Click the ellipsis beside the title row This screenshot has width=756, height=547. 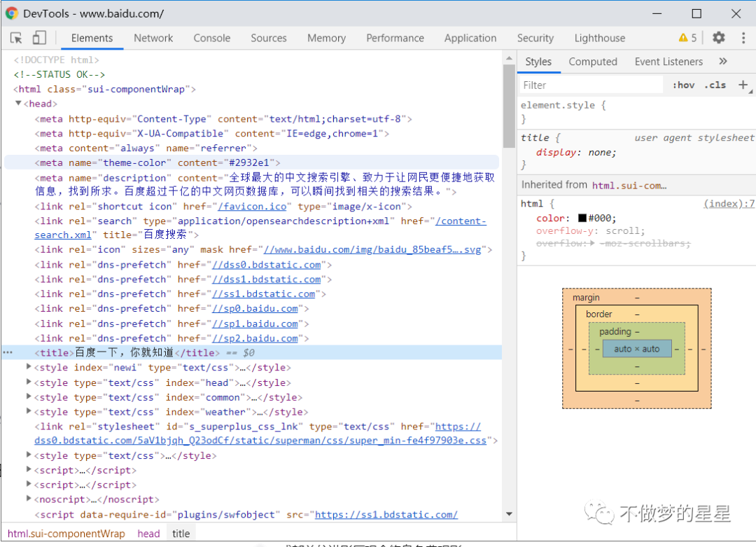click(x=8, y=352)
